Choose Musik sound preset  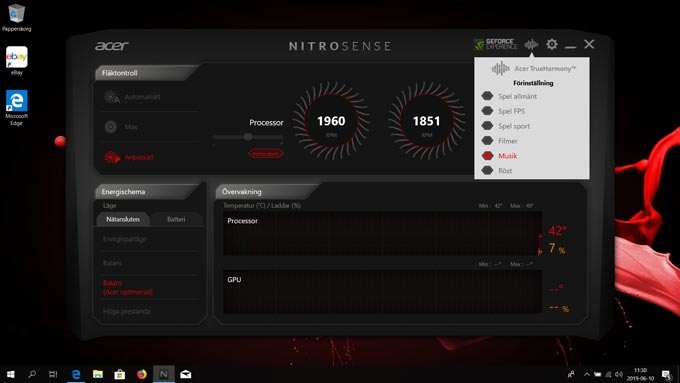click(x=499, y=156)
